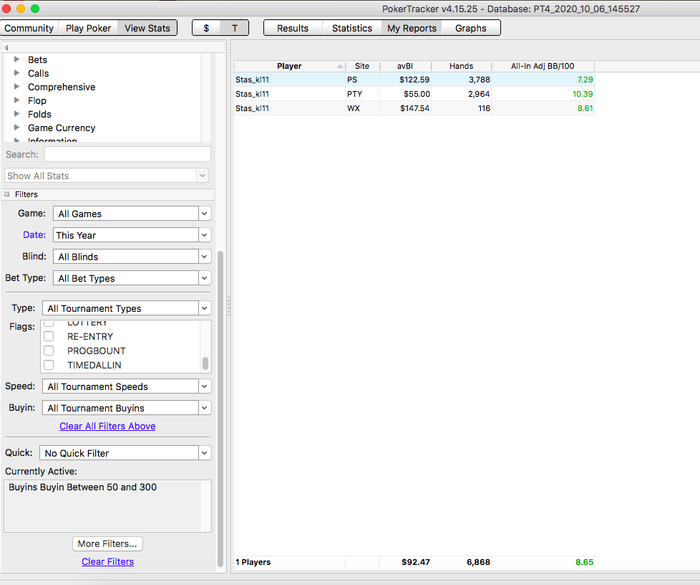Enable the PROGBOUNT flag checkbox
Image resolution: width=700 pixels, height=585 pixels.
pyautogui.click(x=49, y=351)
